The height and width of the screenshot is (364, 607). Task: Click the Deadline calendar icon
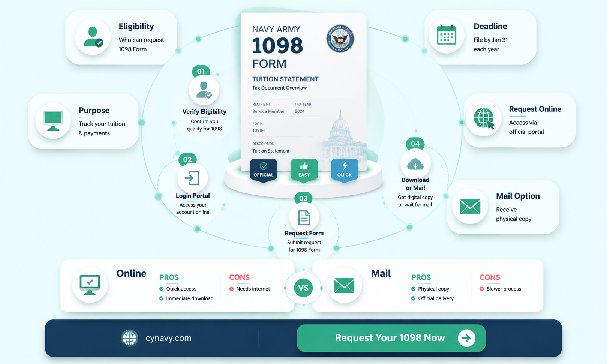[447, 36]
